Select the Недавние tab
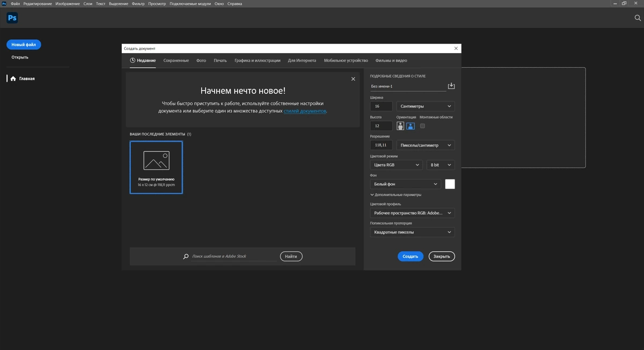644x350 pixels. tap(143, 61)
